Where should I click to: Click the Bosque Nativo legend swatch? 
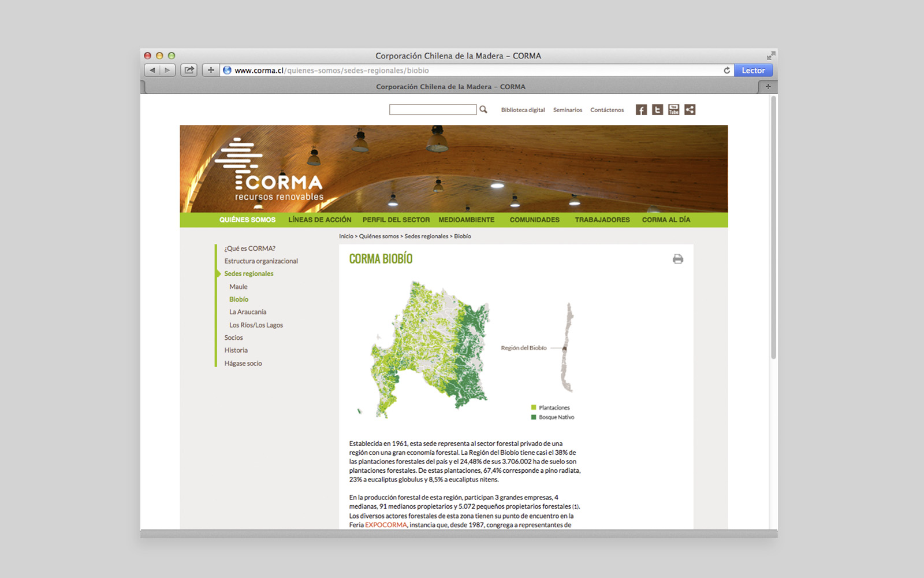pos(534,417)
